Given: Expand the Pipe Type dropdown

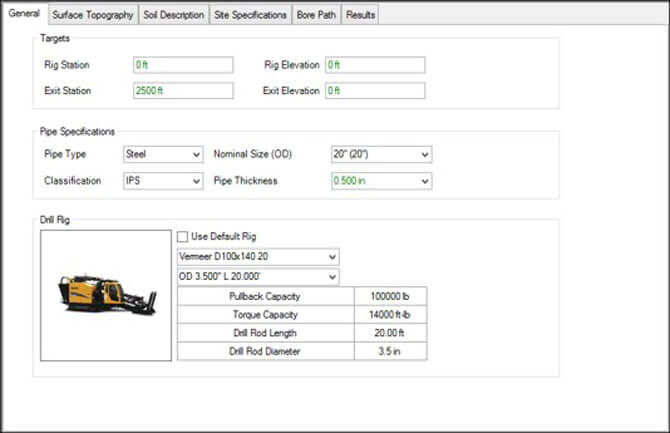Looking at the screenshot, I should pos(162,155).
